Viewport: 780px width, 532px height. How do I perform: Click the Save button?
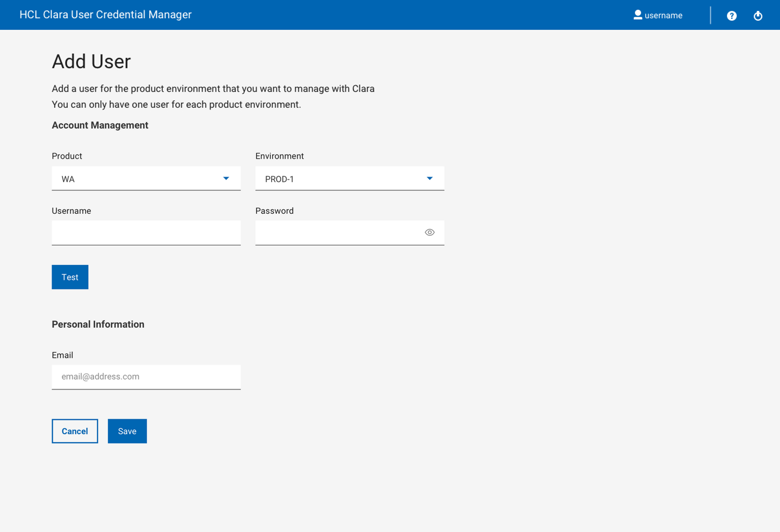127,431
